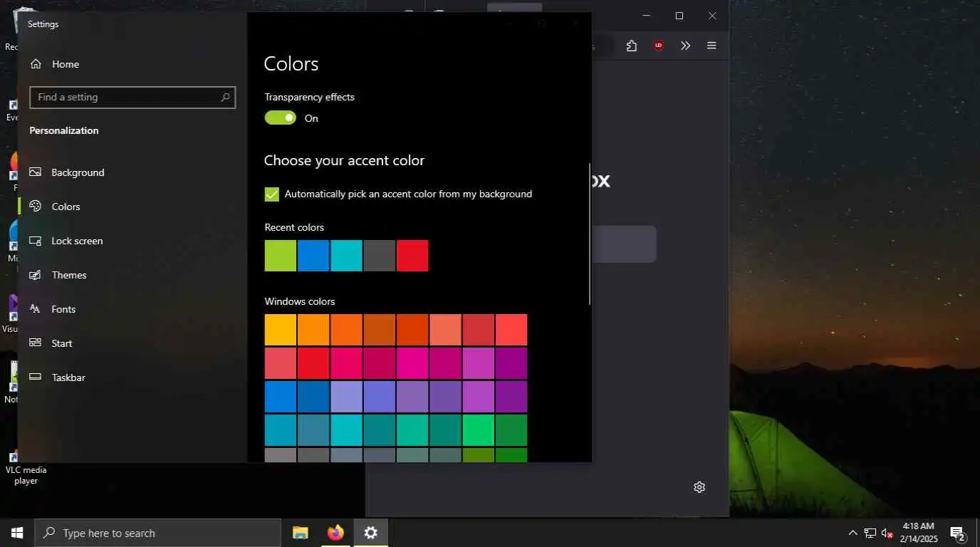Click the Colors palette icon
Screen dimensions: 980x547
35,207
